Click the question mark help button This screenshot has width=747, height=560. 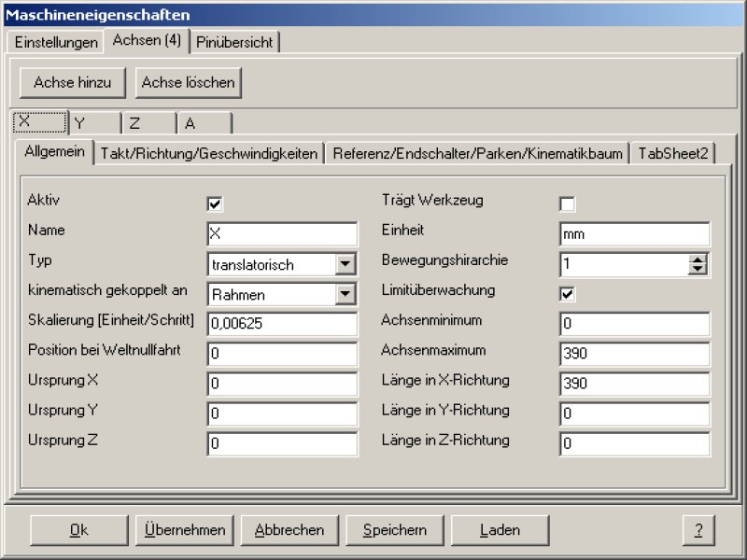coord(698,530)
